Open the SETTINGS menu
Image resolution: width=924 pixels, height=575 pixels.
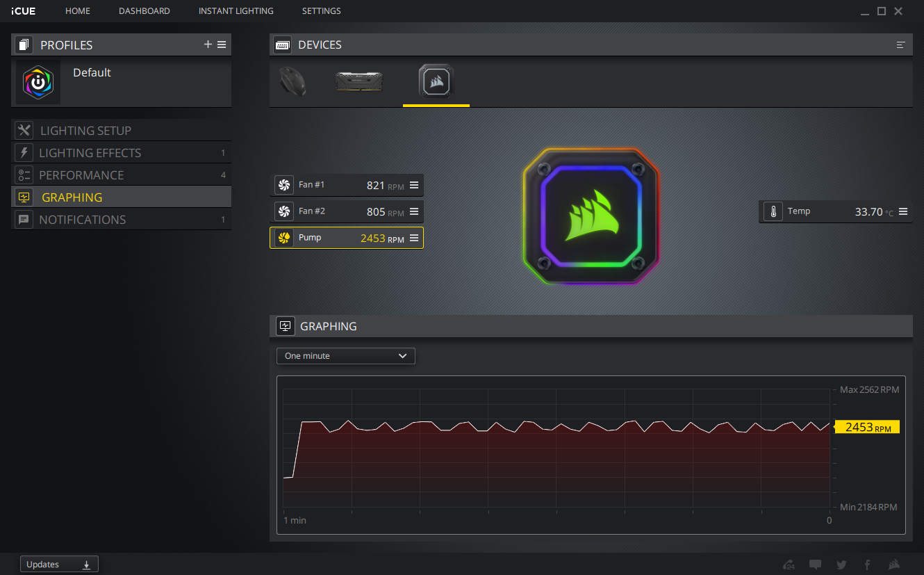[x=322, y=11]
